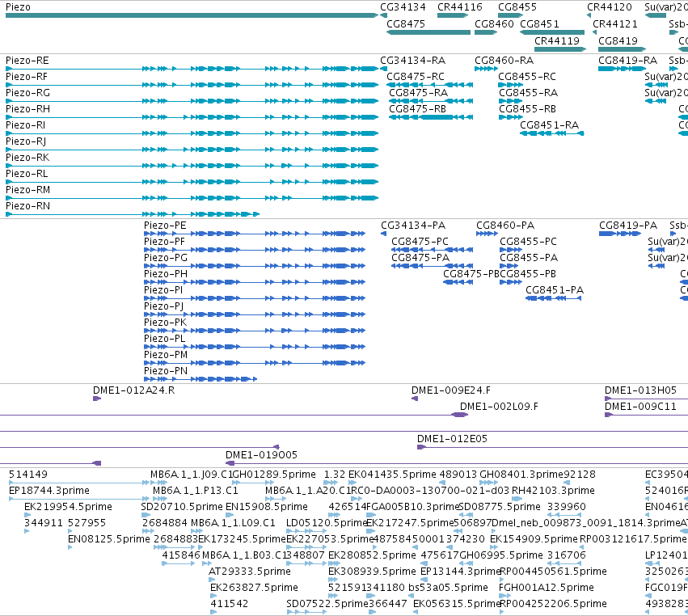Click the Piezo-PG protein label
This screenshot has height=616, width=688.
(166, 258)
